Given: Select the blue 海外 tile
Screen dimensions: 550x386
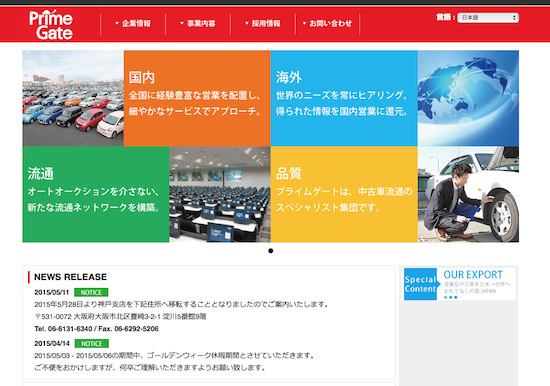Looking at the screenshot, I should click(344, 98).
